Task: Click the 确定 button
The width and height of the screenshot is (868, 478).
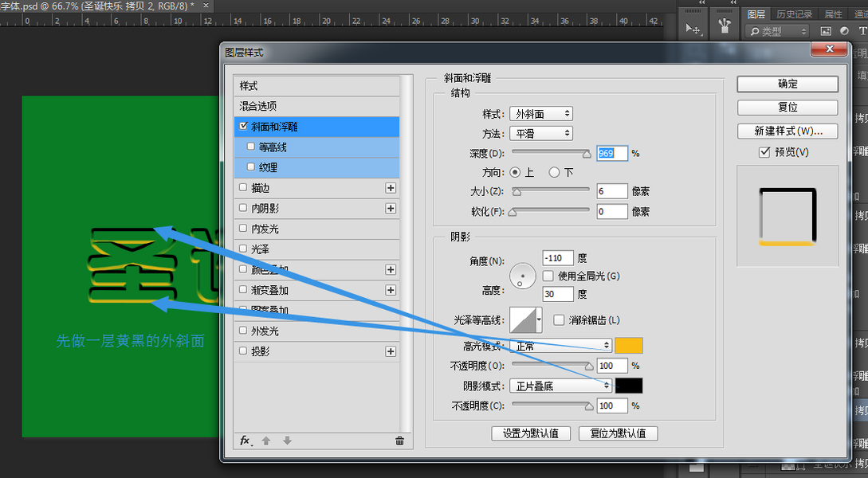Action: click(x=787, y=84)
